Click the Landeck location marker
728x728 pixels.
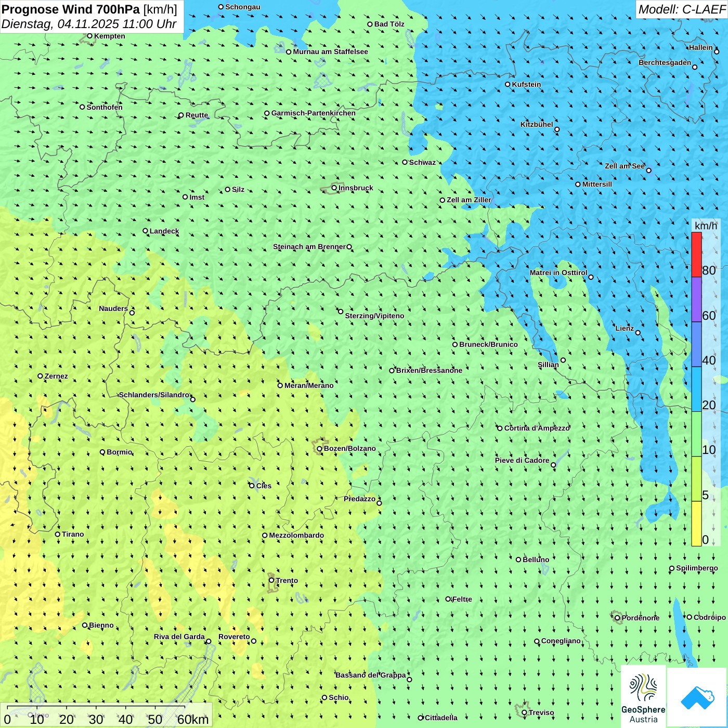(x=145, y=231)
